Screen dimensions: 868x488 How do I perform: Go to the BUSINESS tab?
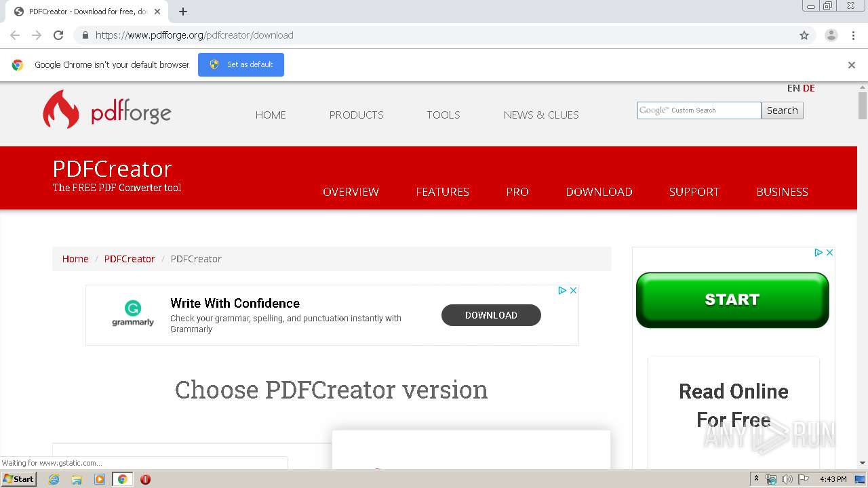tap(782, 192)
